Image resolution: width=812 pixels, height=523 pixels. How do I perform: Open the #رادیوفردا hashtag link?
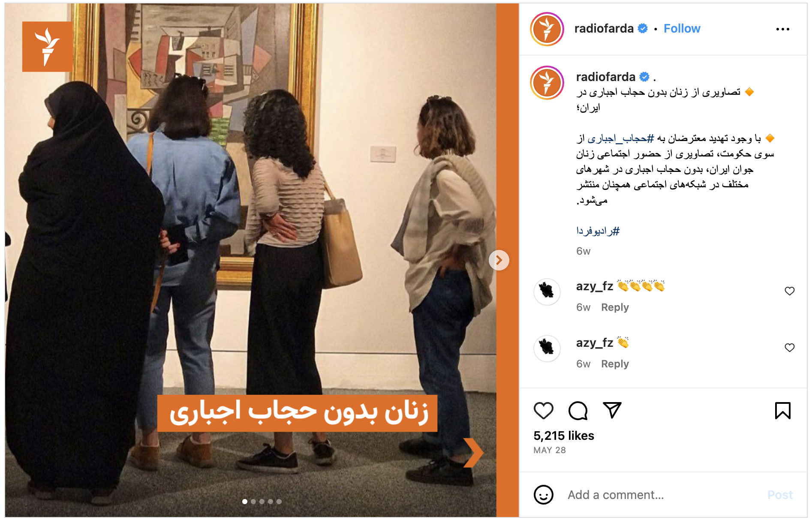point(598,231)
